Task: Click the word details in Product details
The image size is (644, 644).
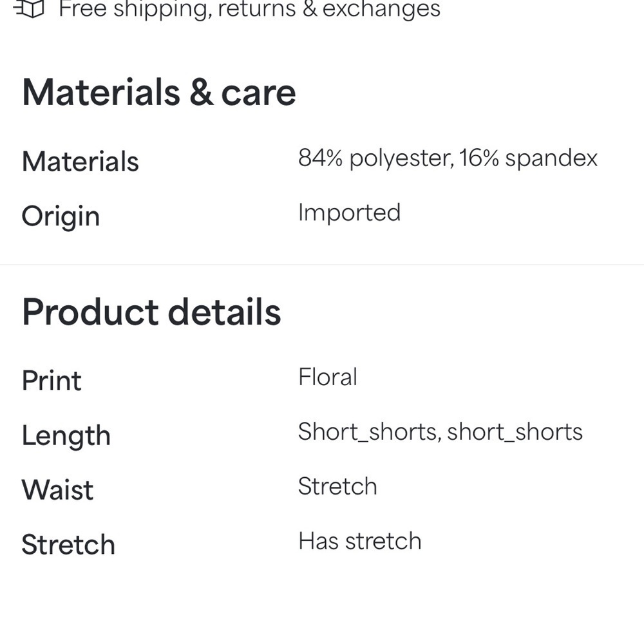Action: tap(224, 312)
